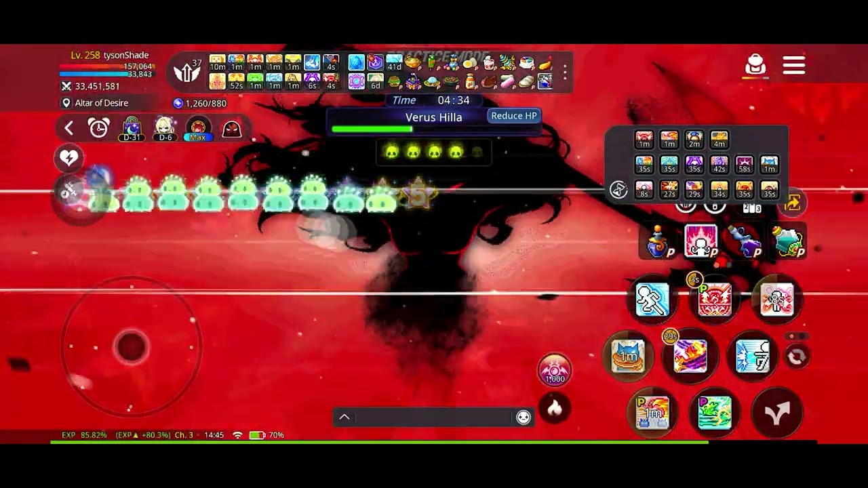Image resolution: width=868 pixels, height=488 pixels.
Task: Tap the 70% battery indicator
Action: pos(267,435)
